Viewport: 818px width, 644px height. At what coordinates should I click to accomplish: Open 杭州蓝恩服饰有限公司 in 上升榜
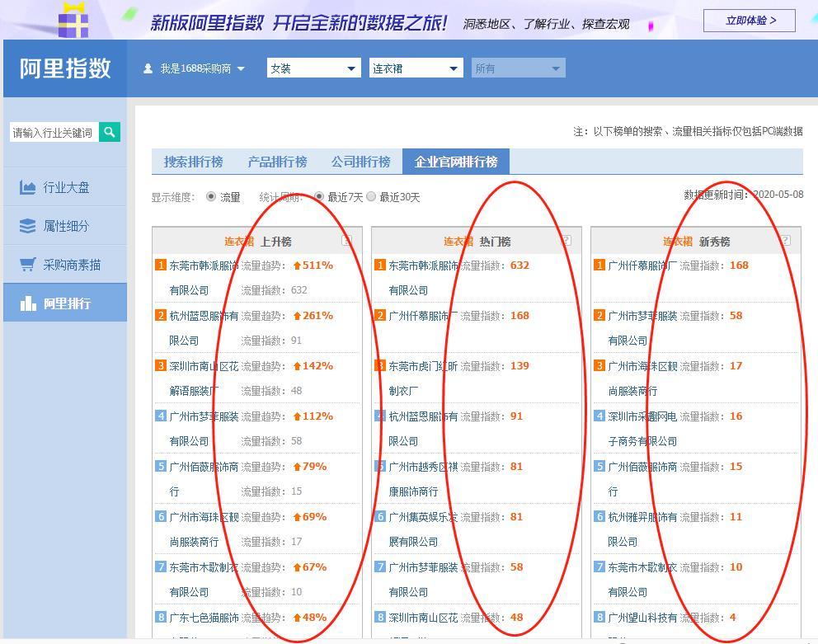click(x=204, y=327)
